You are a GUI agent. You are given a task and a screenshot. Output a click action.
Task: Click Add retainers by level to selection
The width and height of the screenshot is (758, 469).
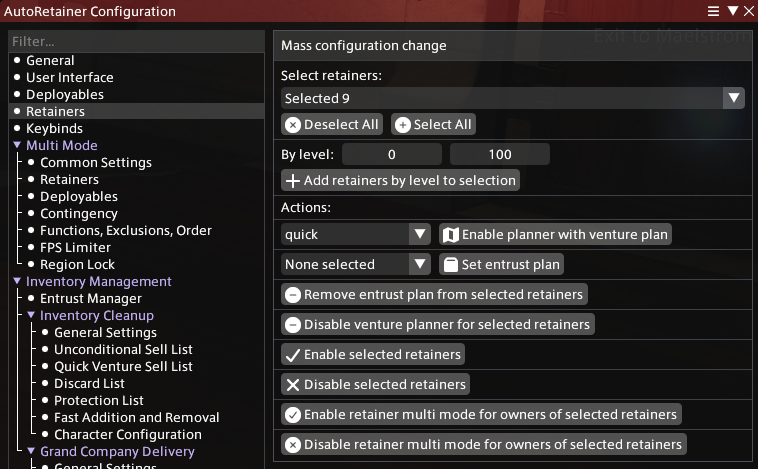click(400, 180)
